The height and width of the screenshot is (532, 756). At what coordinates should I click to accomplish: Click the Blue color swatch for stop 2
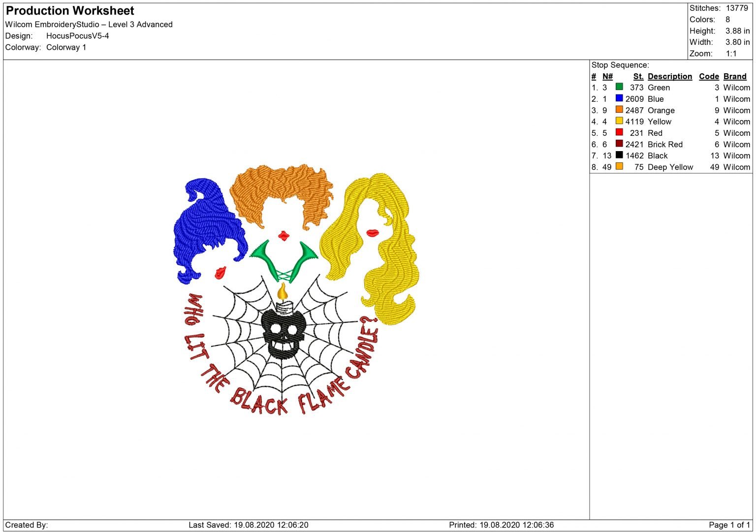tap(619, 98)
